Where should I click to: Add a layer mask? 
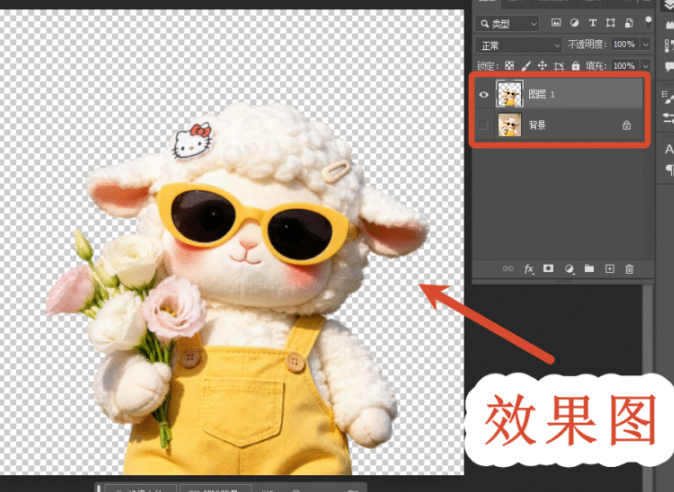(x=548, y=269)
